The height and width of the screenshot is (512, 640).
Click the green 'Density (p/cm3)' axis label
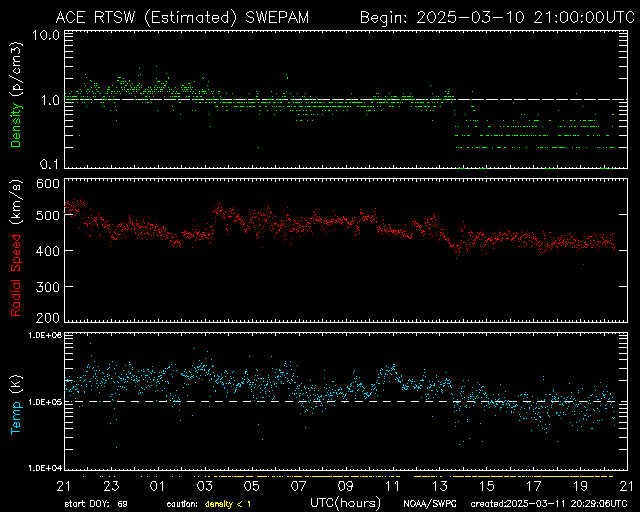pos(15,96)
